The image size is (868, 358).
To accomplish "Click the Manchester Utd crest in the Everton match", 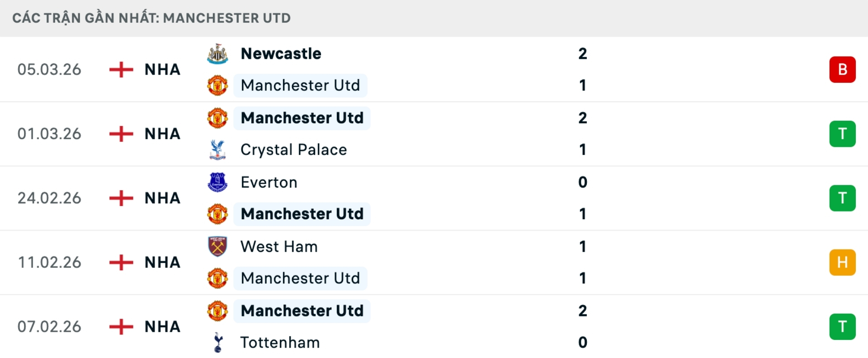I will 217,214.
